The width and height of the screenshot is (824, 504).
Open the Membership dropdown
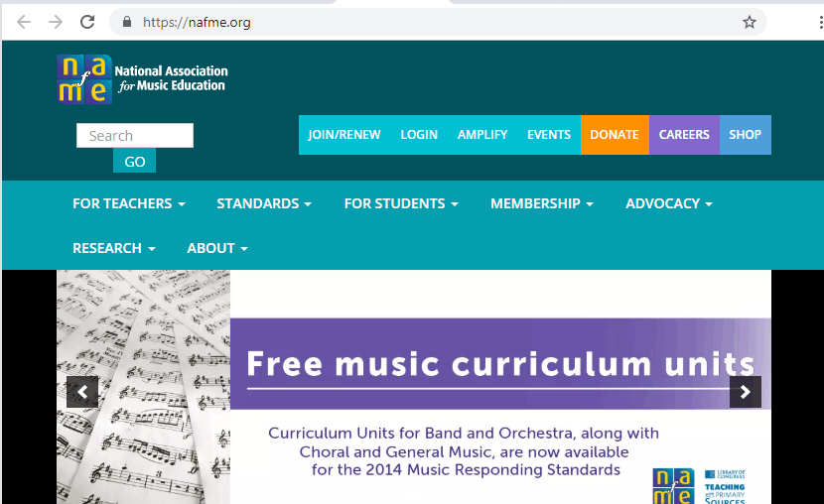pyautogui.click(x=541, y=203)
